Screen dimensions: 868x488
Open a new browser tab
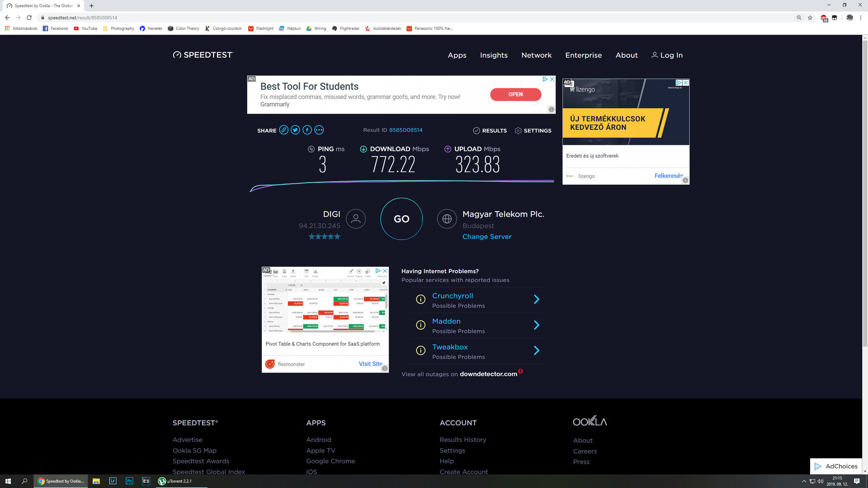[x=91, y=6]
